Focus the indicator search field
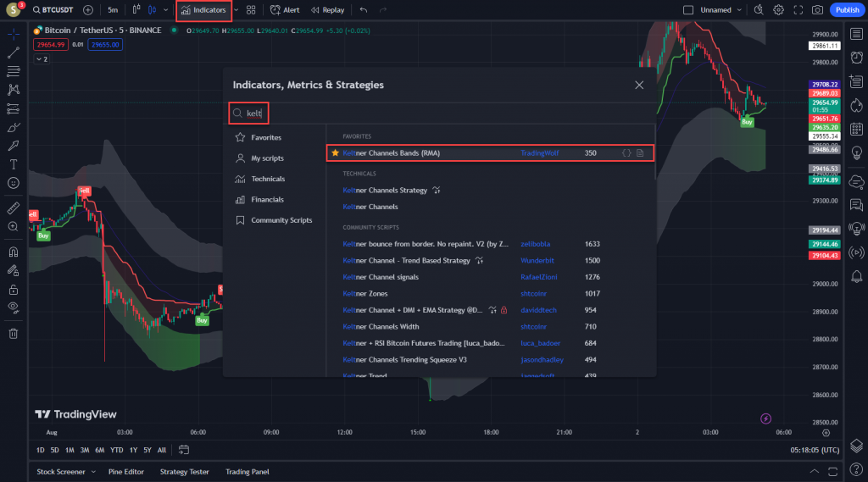The width and height of the screenshot is (868, 482). (x=440, y=114)
